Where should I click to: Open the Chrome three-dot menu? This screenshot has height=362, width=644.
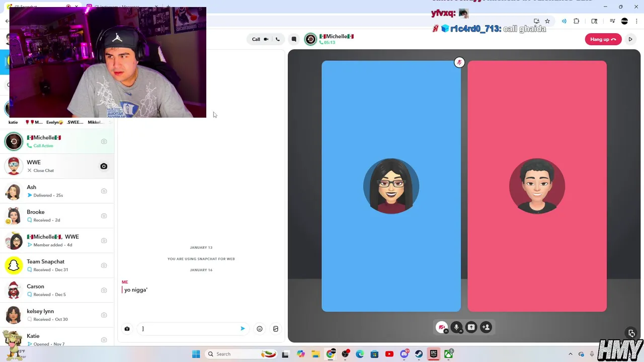[636, 21]
